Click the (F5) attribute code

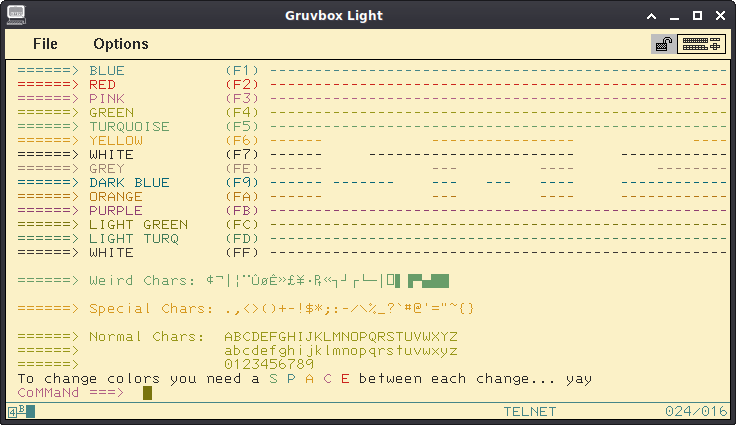(x=242, y=127)
